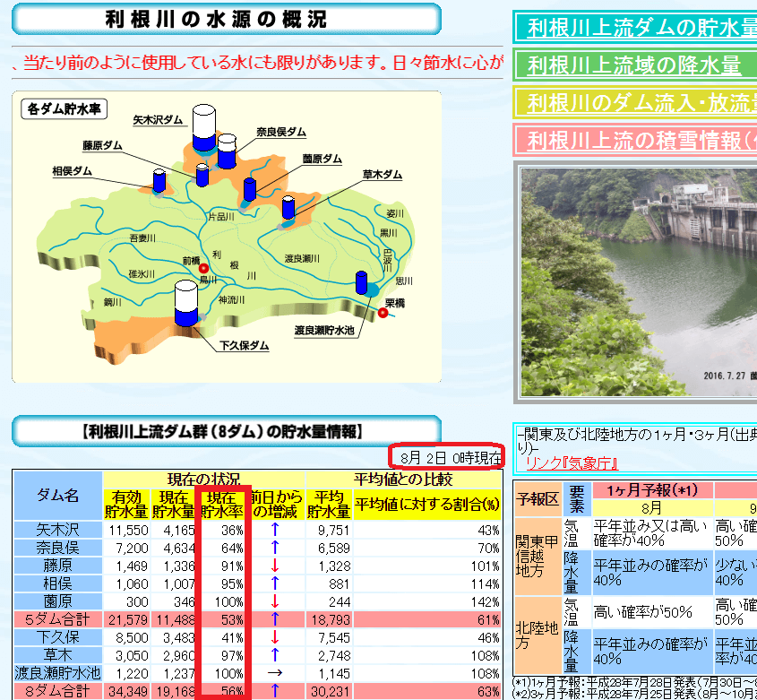Viewport: 757px width, 700px height.
Task: Click the 渡良瀬貯水池 name cell in table
Action: tap(57, 673)
